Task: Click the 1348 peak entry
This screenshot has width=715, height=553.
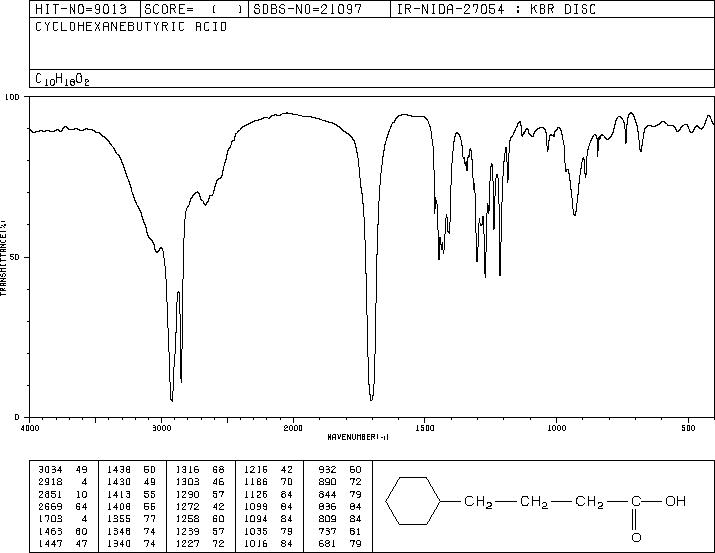Action: pos(131,531)
